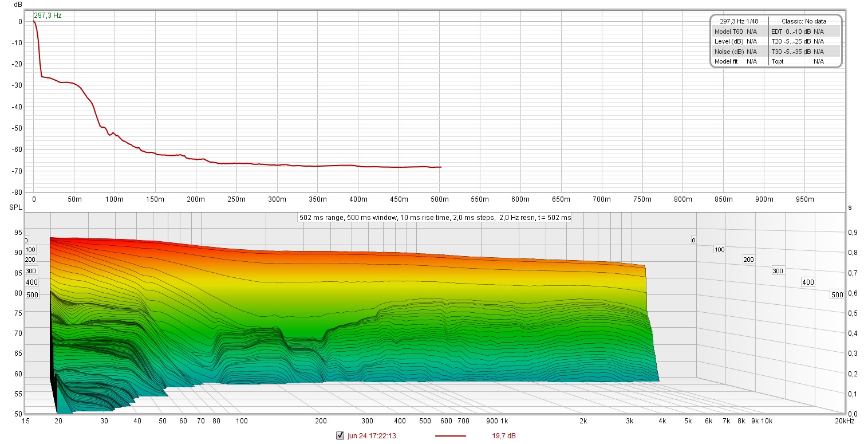Click the left 500 ms time slice label

tap(32, 294)
